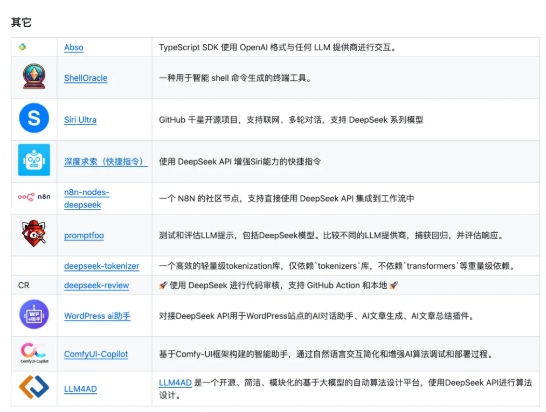The height and width of the screenshot is (412, 546).
Task: Open the ShellOracle link
Action: click(x=85, y=78)
